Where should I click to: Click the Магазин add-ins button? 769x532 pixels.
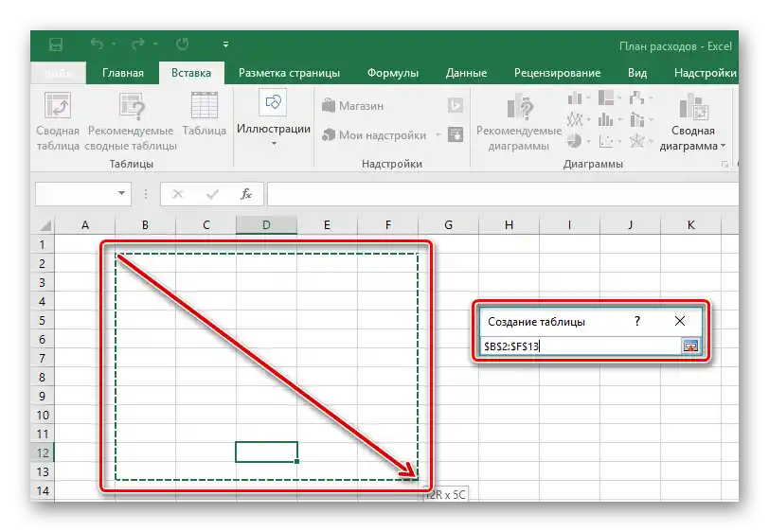coord(352,105)
